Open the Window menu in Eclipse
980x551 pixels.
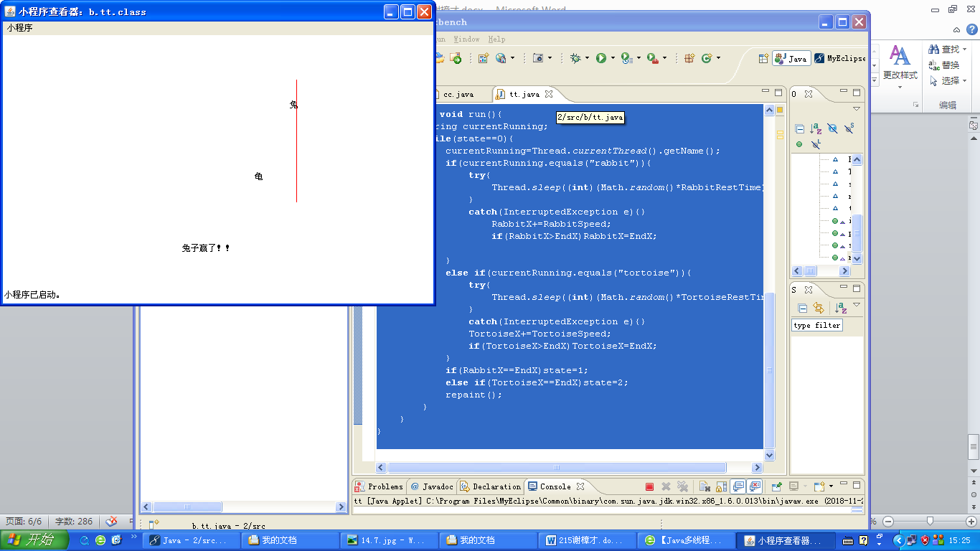466,39
